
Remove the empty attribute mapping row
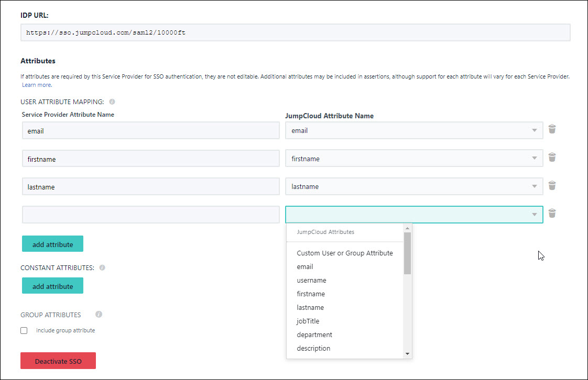coord(552,213)
